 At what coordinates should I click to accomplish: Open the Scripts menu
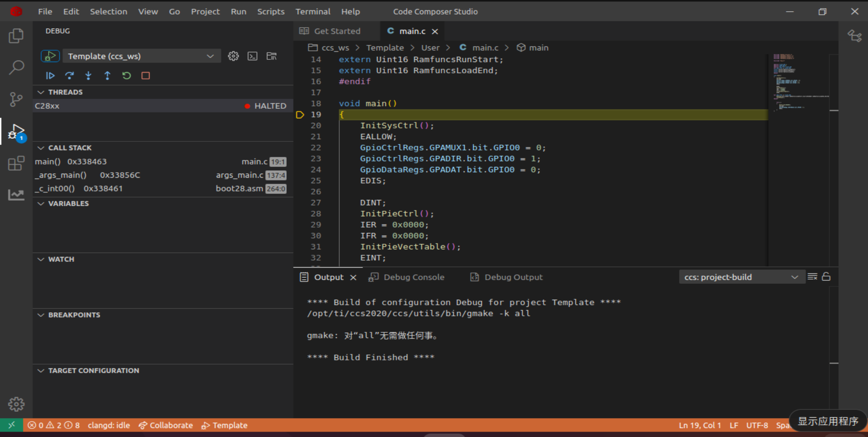(x=271, y=11)
